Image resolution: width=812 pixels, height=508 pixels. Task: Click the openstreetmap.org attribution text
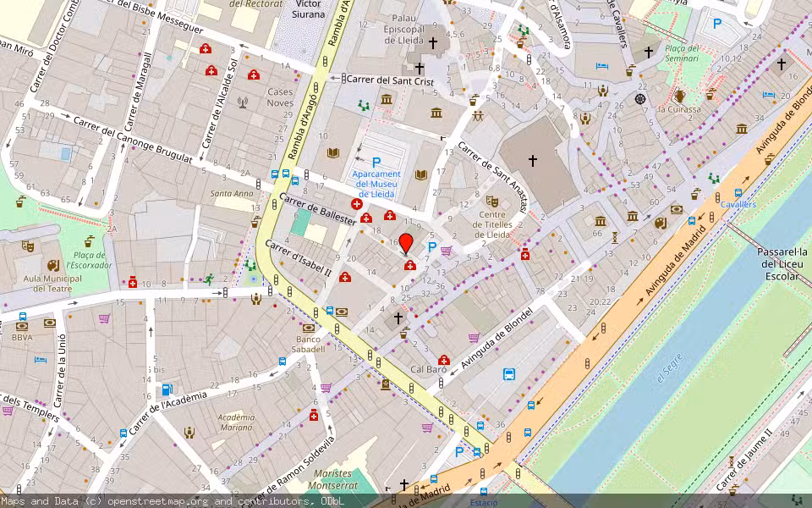pos(157,500)
